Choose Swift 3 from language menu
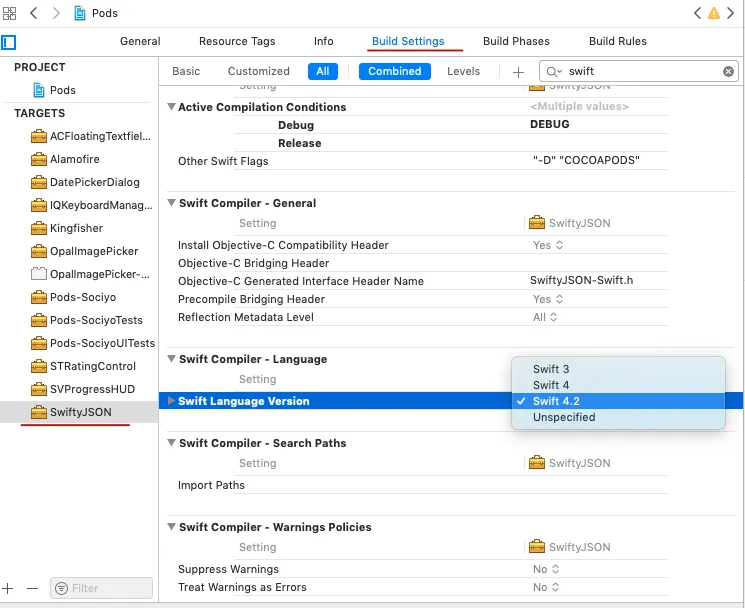Screen dimensions: 745x608 point(618,369)
